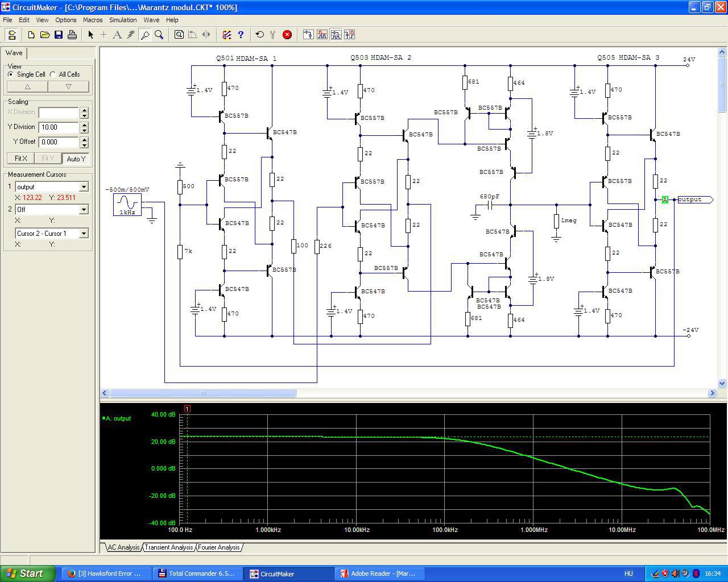Click the last toolbar icon on right
728x582 pixels.
pyautogui.click(x=349, y=35)
